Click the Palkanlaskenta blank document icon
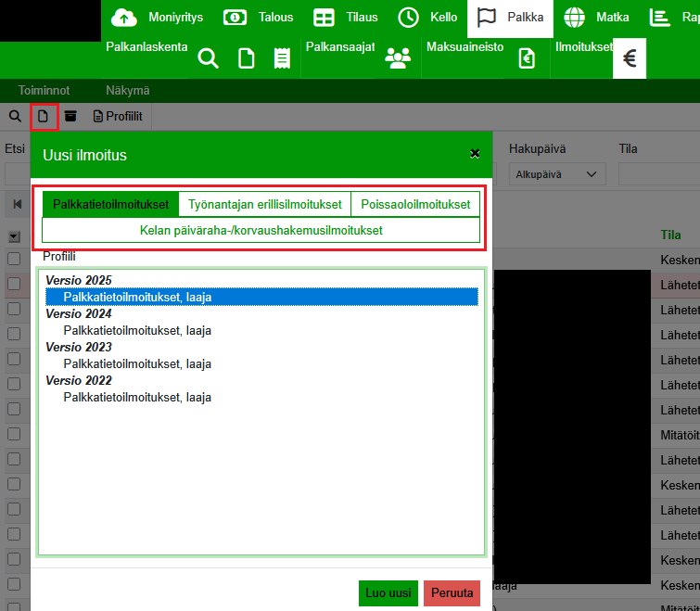The height and width of the screenshot is (611, 700). 246,59
